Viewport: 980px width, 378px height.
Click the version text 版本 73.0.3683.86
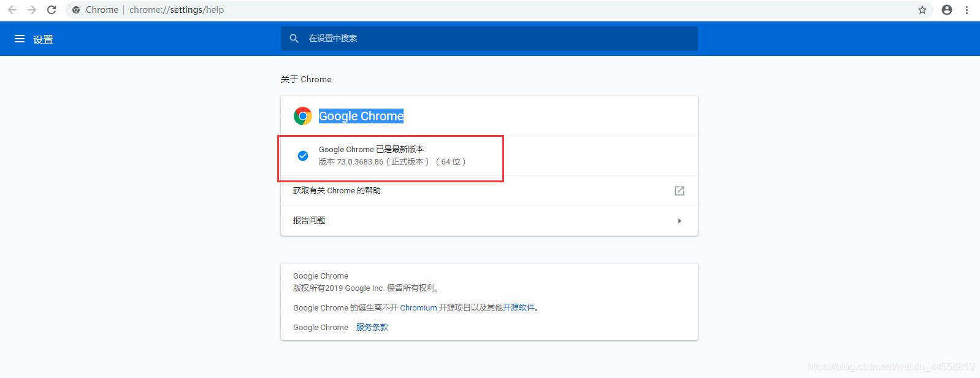point(392,162)
